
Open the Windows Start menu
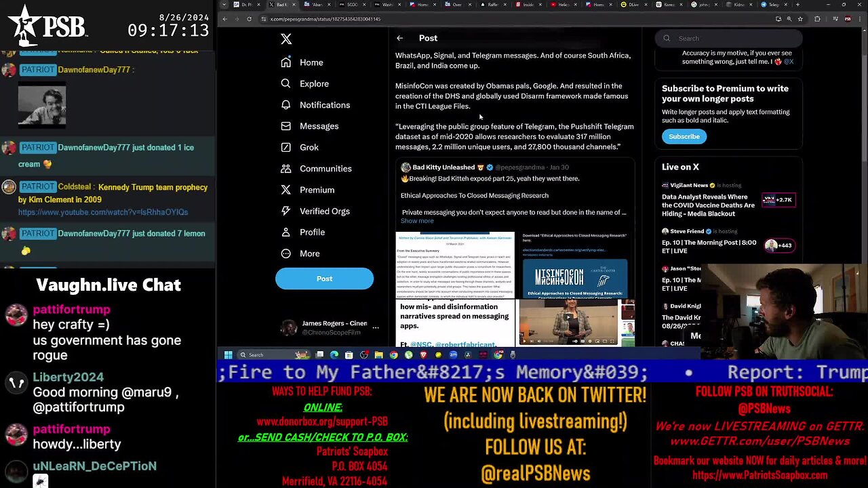(x=229, y=354)
